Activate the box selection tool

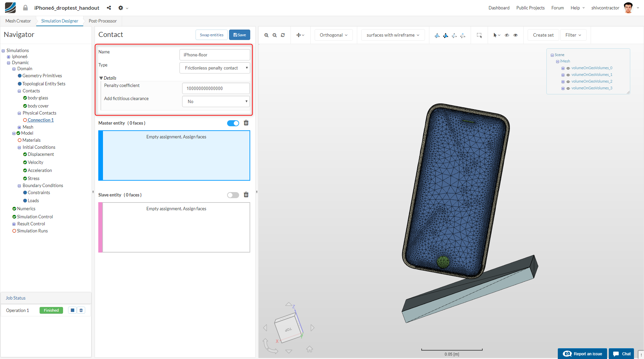point(479,35)
